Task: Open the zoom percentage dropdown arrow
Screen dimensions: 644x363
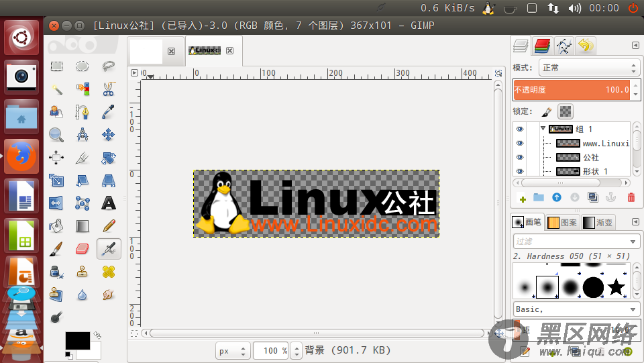Action: (297, 351)
